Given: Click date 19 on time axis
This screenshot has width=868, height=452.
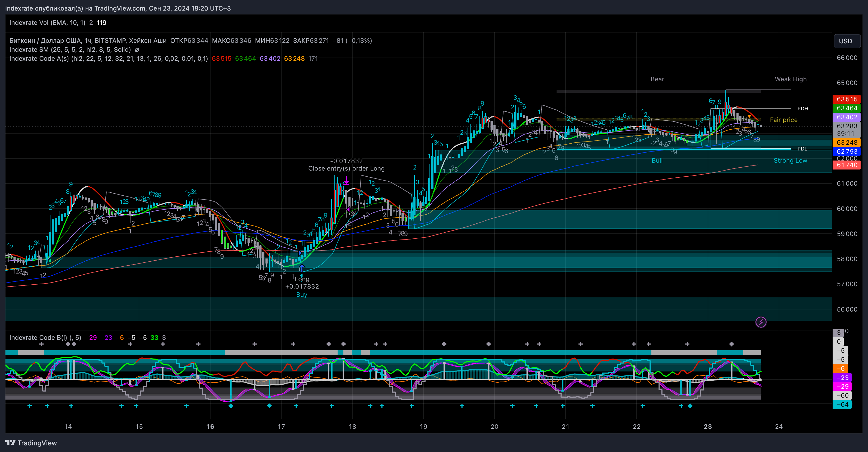Looking at the screenshot, I should tap(423, 426).
